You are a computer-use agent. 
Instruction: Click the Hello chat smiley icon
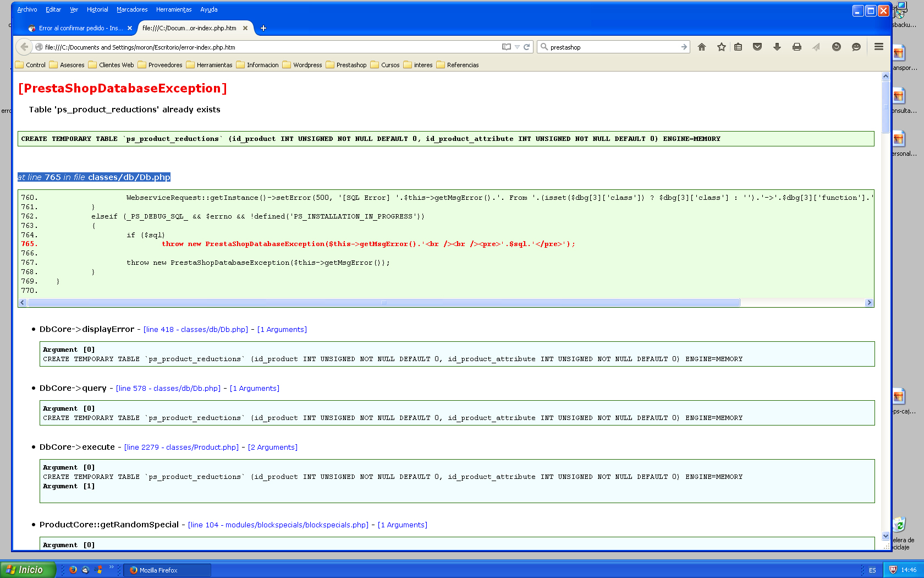(856, 47)
